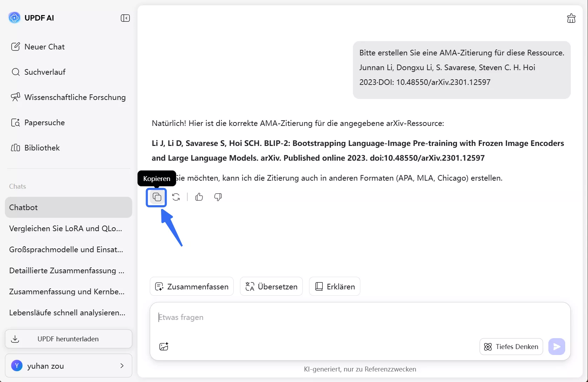Open chat 'Vergleichen Sie LoRA und QLo...'

click(x=68, y=228)
